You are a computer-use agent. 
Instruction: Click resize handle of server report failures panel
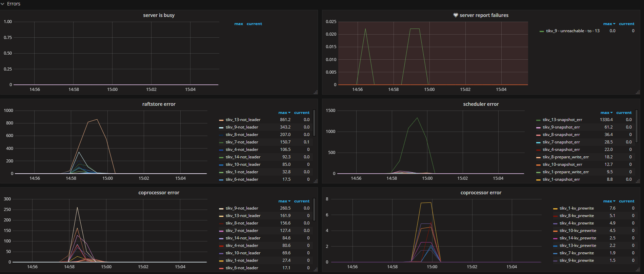point(638,92)
